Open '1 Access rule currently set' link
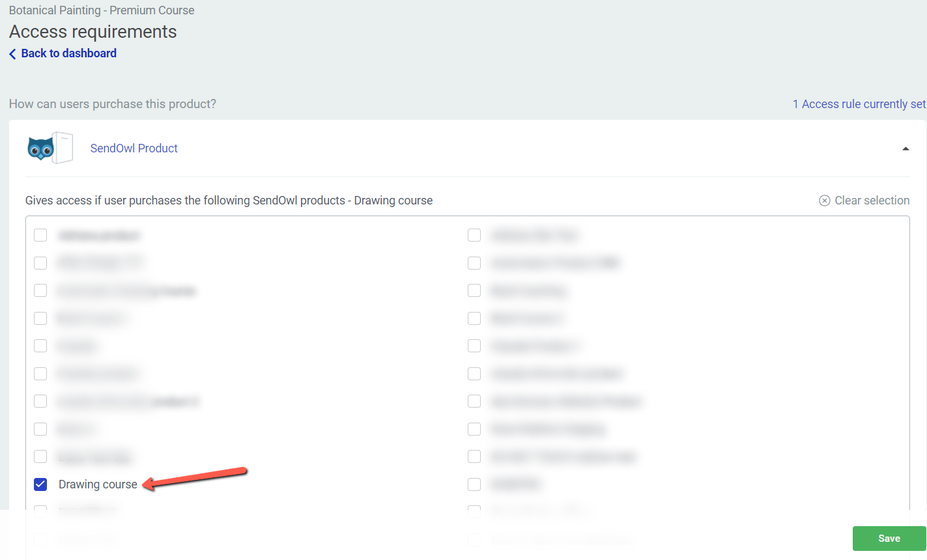 coord(859,104)
